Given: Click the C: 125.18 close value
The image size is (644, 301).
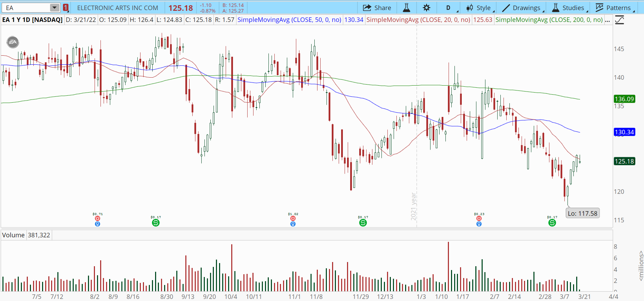Looking at the screenshot, I should click(199, 20).
